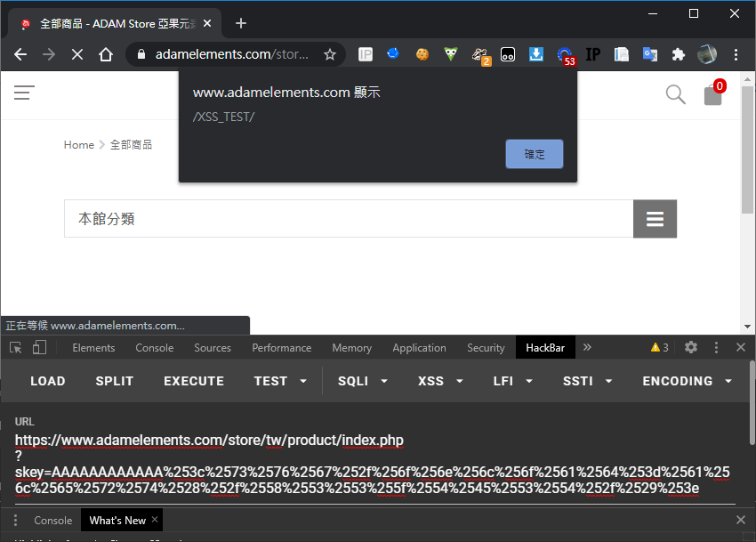
Task: Expand the TEST dropdown
Action: pyautogui.click(x=280, y=381)
